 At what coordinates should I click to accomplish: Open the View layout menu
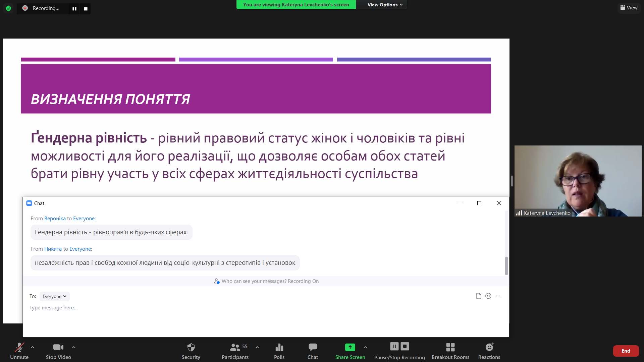pyautogui.click(x=629, y=8)
